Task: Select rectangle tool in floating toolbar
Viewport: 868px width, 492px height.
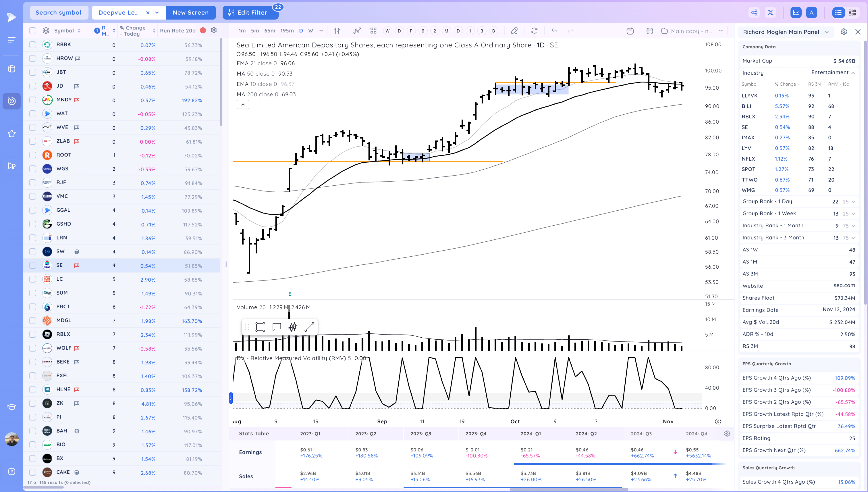Action: tap(260, 327)
